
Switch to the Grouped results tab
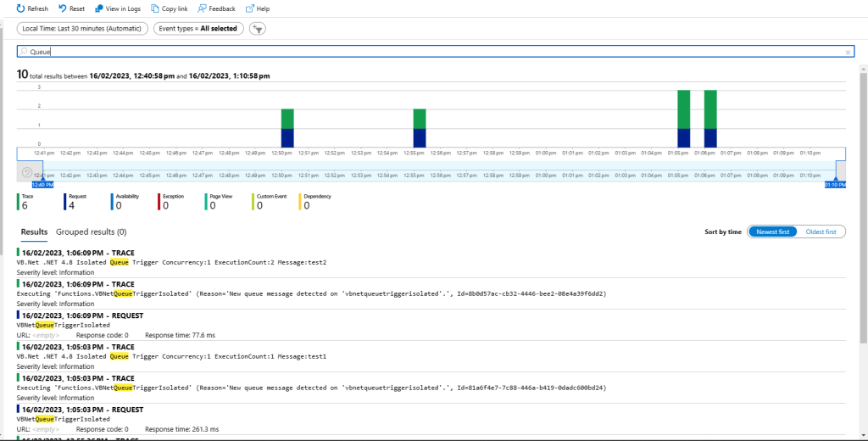click(91, 232)
